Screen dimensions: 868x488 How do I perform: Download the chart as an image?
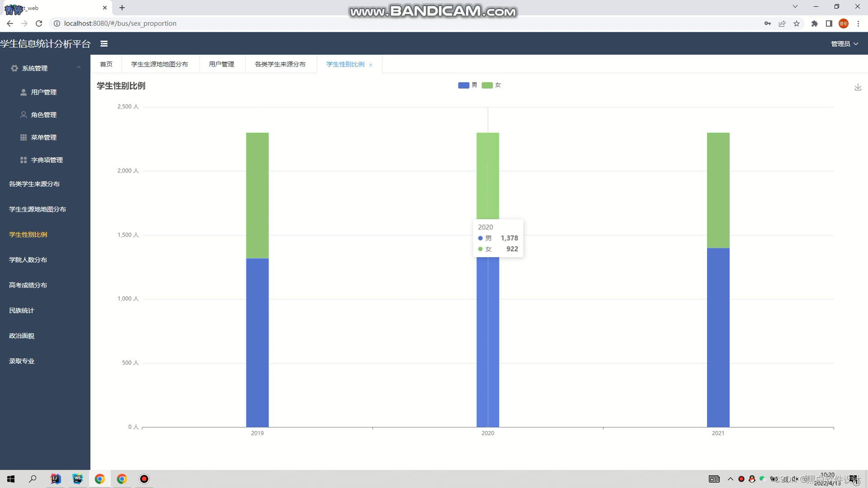tap(858, 87)
